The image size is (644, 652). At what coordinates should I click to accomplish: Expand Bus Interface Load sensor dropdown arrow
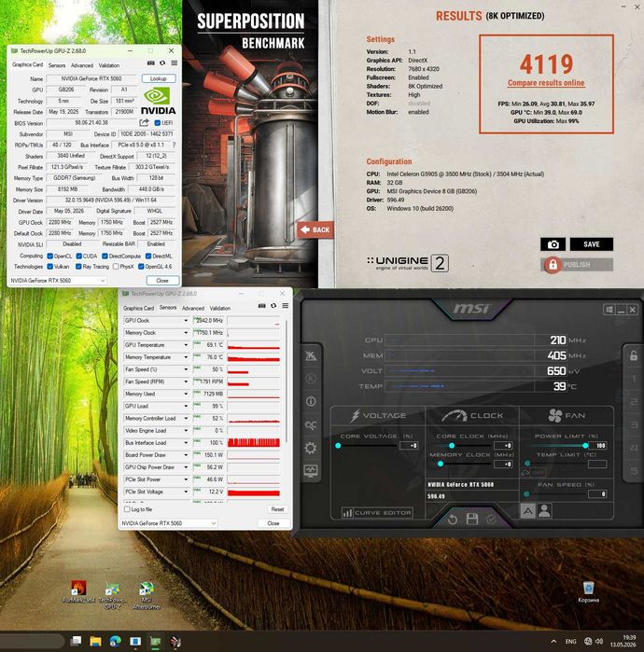pyautogui.click(x=186, y=443)
